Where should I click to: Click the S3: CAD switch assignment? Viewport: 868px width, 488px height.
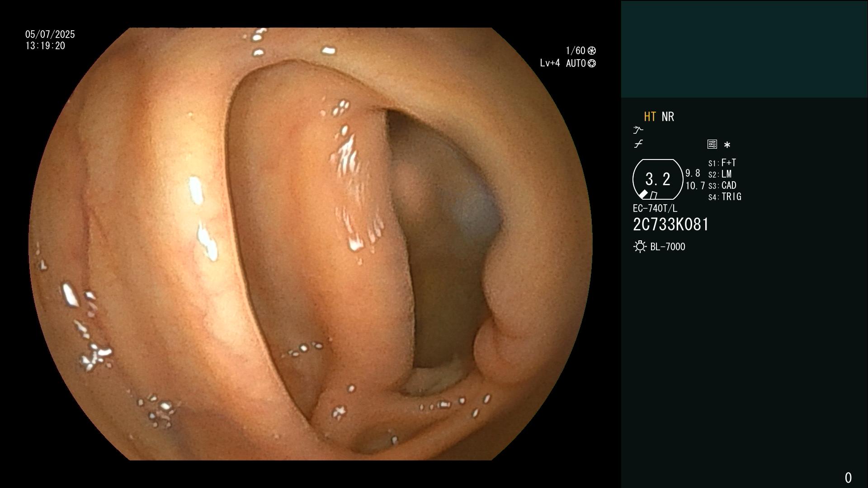tap(722, 185)
